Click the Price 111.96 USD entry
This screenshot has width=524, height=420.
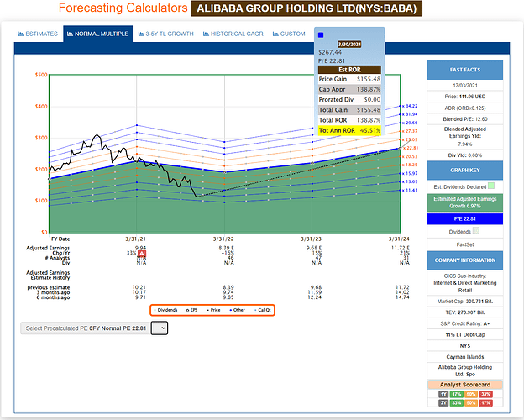tap(465, 97)
